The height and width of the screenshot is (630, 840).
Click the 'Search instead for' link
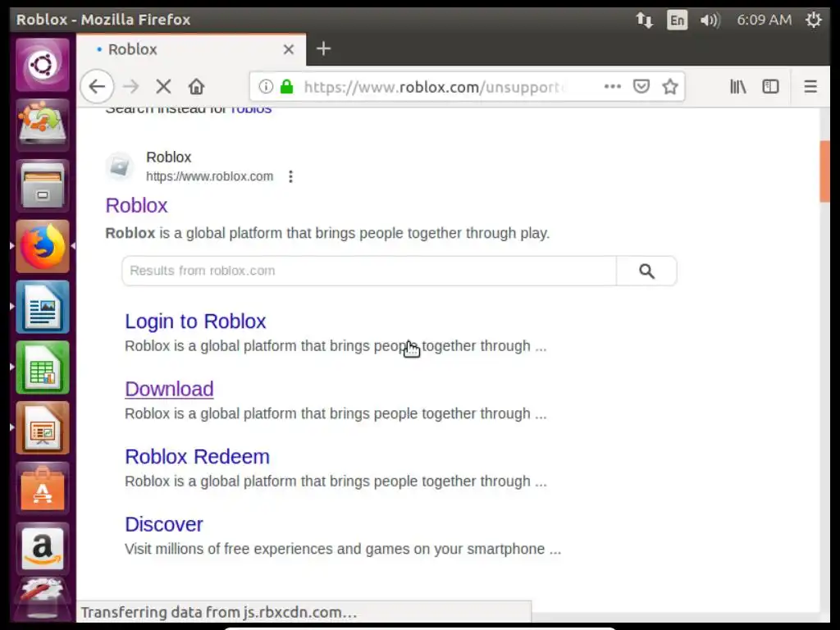[x=251, y=111]
